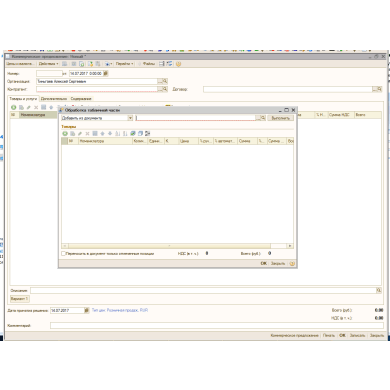This screenshot has width=390, height=390.
Task: Click move-row-up arrow in the dialog toolbar
Action: coord(102,133)
